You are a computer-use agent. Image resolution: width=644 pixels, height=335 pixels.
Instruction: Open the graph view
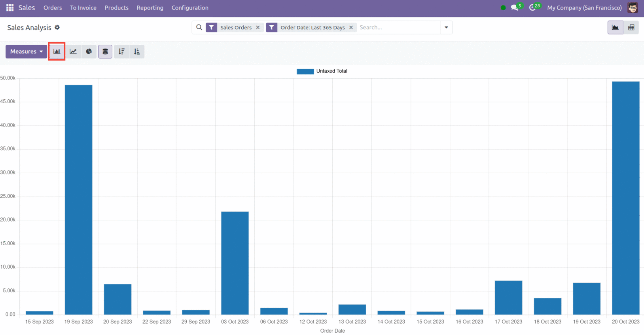(615, 27)
